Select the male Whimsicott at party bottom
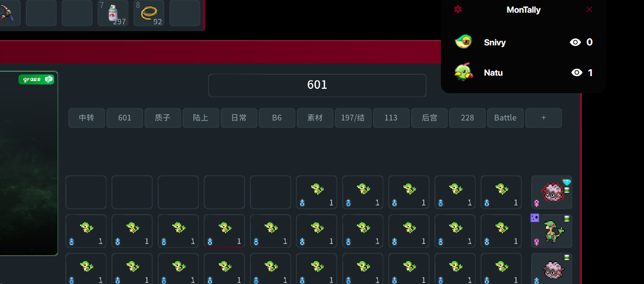644x284 pixels. pos(552,269)
